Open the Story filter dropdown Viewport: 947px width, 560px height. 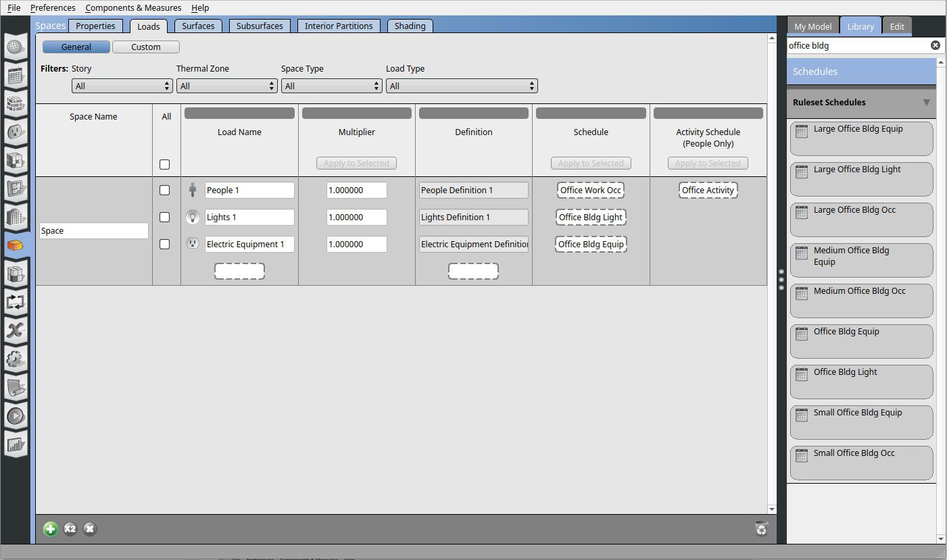[x=122, y=86]
